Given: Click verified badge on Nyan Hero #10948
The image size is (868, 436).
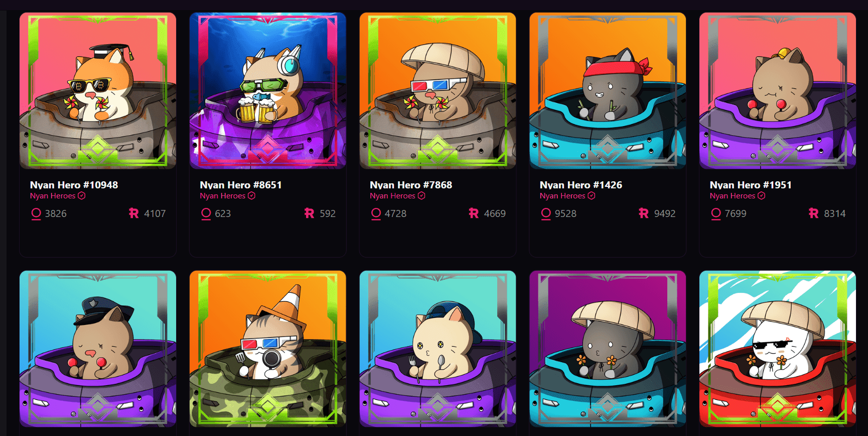Looking at the screenshot, I should click(x=82, y=196).
